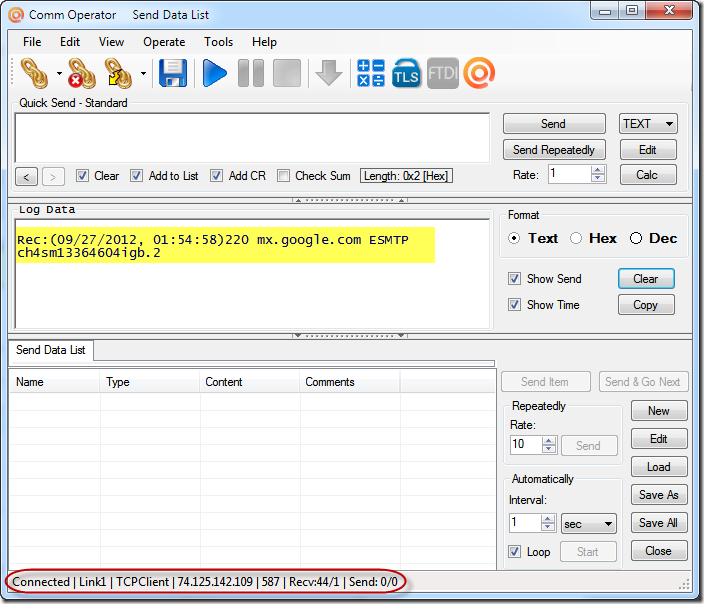Click the Quick Send Send button
Viewport: 704px width, 604px height.
[554, 124]
